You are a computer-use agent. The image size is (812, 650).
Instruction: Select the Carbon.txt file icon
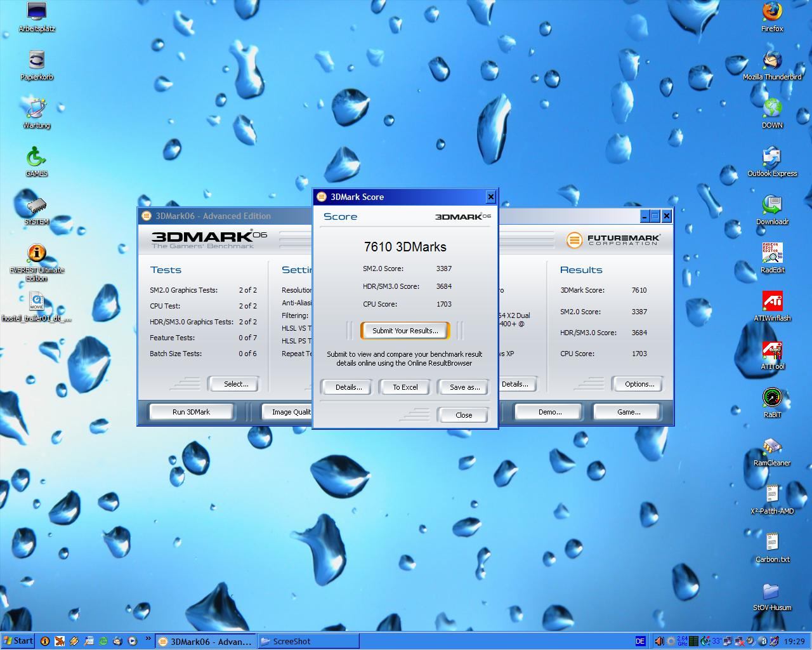pyautogui.click(x=772, y=548)
